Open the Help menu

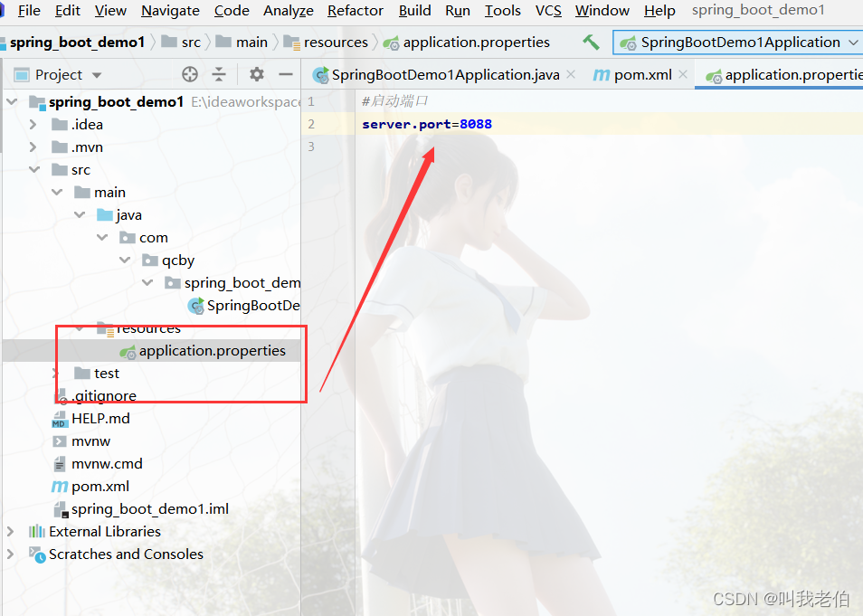[659, 11]
